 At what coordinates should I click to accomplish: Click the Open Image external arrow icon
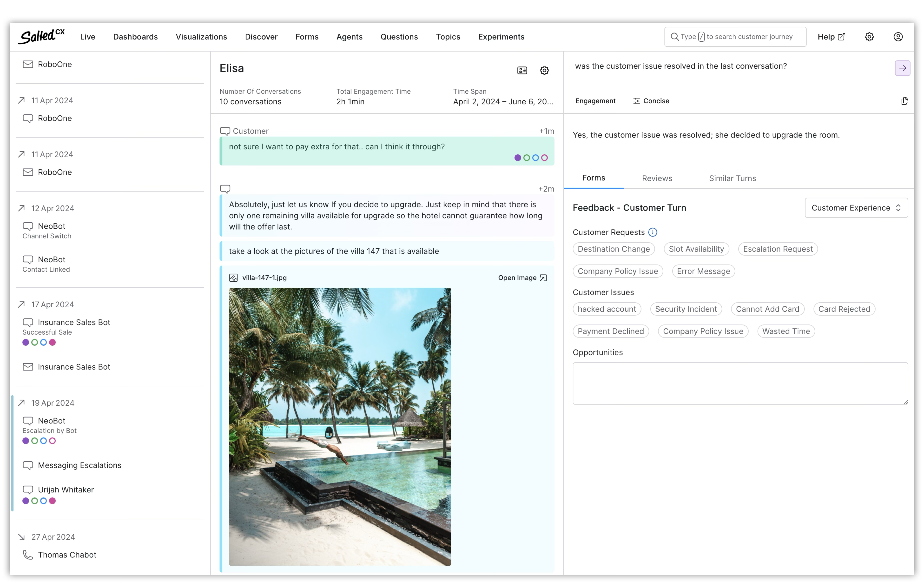click(x=543, y=278)
